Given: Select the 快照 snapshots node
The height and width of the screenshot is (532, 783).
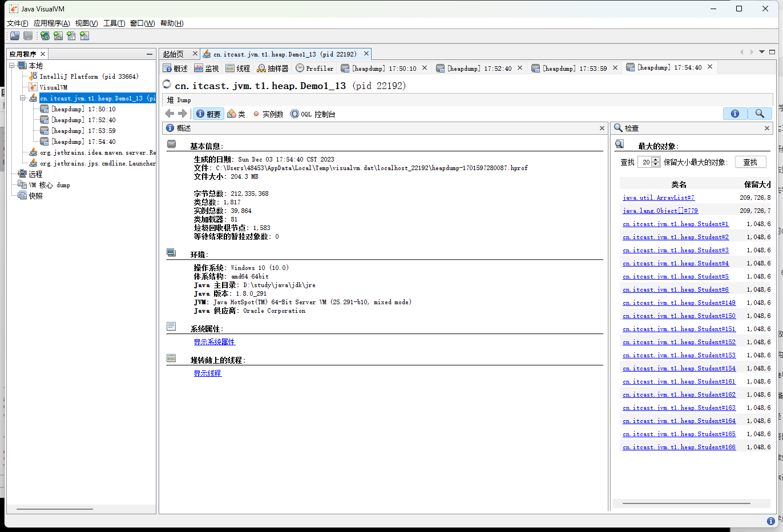Looking at the screenshot, I should [x=30, y=196].
